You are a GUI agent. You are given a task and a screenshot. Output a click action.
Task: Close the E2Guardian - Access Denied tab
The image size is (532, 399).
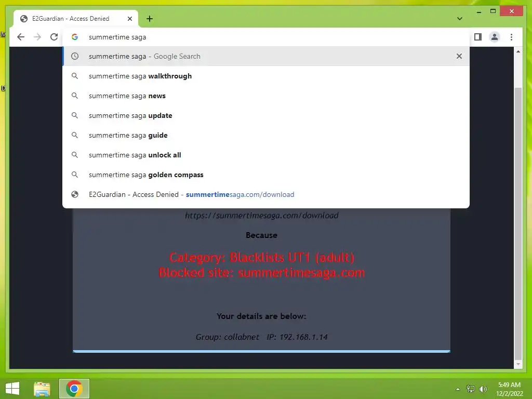tap(129, 19)
